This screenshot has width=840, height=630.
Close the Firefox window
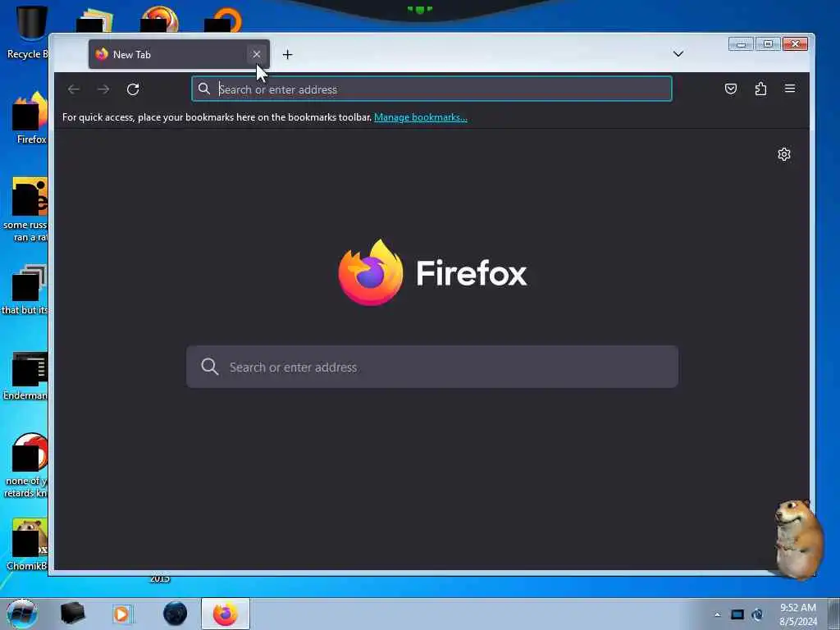click(x=795, y=44)
